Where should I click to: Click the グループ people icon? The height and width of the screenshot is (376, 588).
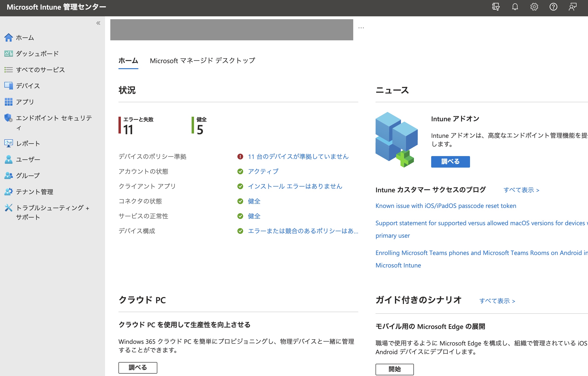tap(9, 176)
